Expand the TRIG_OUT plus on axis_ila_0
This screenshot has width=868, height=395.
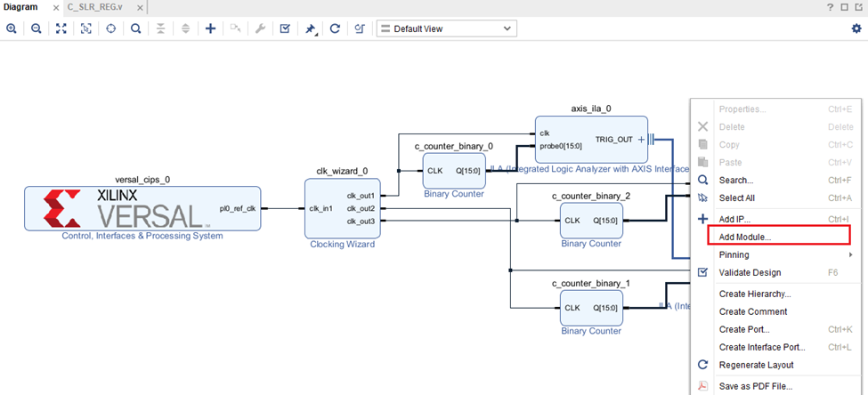click(x=641, y=139)
